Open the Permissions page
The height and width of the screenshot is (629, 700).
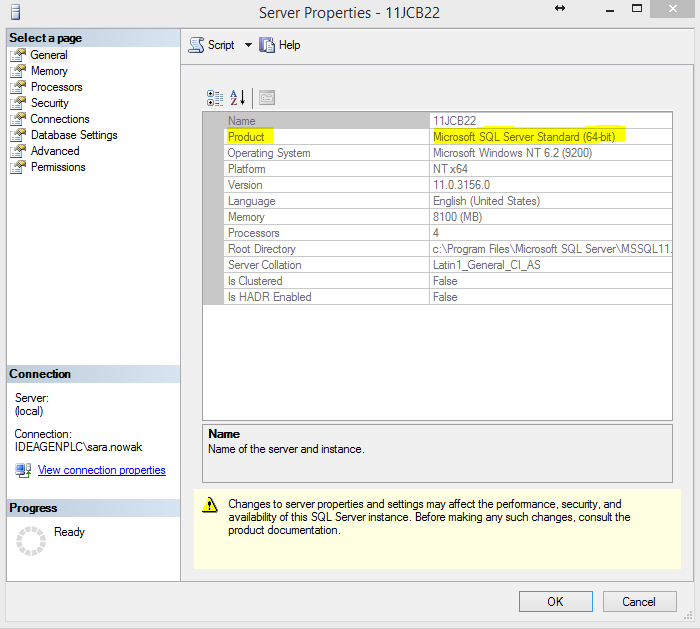click(x=58, y=167)
